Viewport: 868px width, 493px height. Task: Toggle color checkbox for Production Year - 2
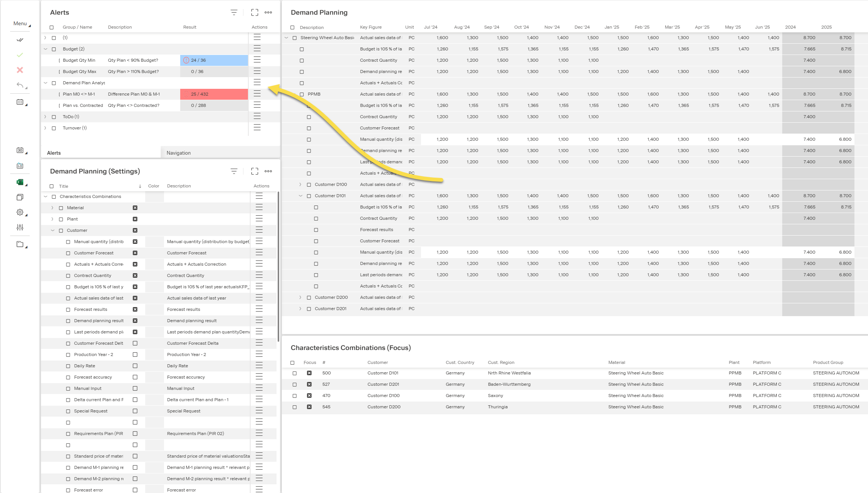[x=135, y=355]
